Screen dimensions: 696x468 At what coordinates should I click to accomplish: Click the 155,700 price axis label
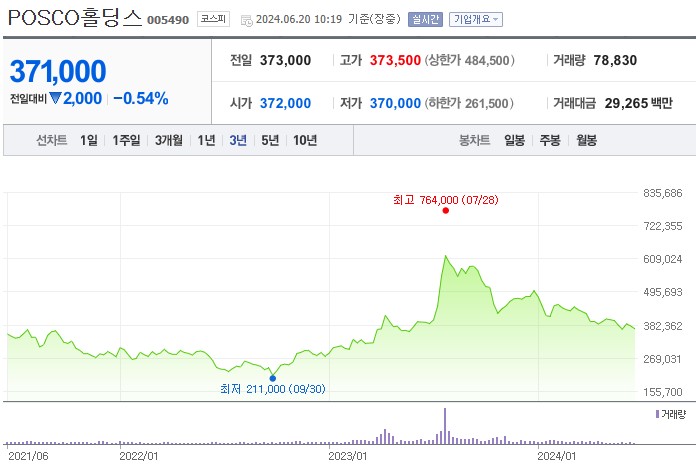click(662, 392)
